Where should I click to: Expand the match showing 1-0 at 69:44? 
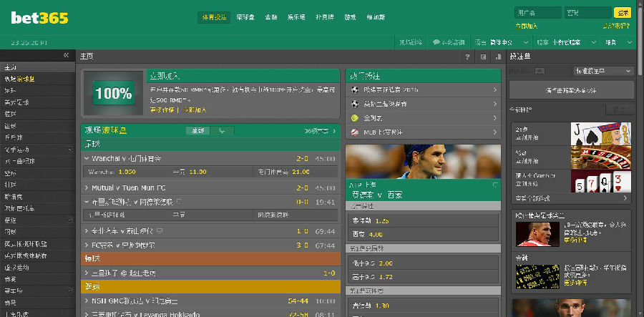click(87, 231)
